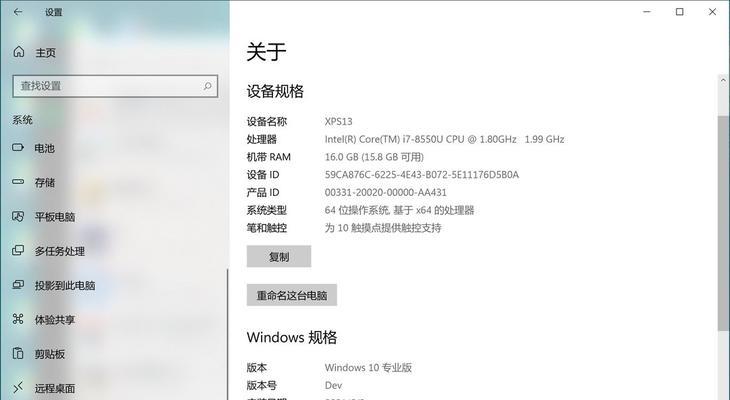730x400 pixels.
Task: Click the 产品 ID label
Action: pyautogui.click(x=263, y=192)
